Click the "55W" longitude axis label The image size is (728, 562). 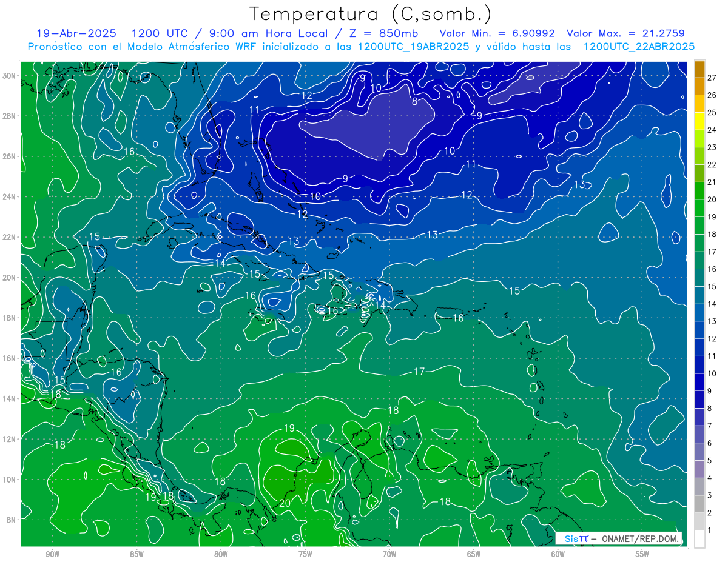(642, 554)
